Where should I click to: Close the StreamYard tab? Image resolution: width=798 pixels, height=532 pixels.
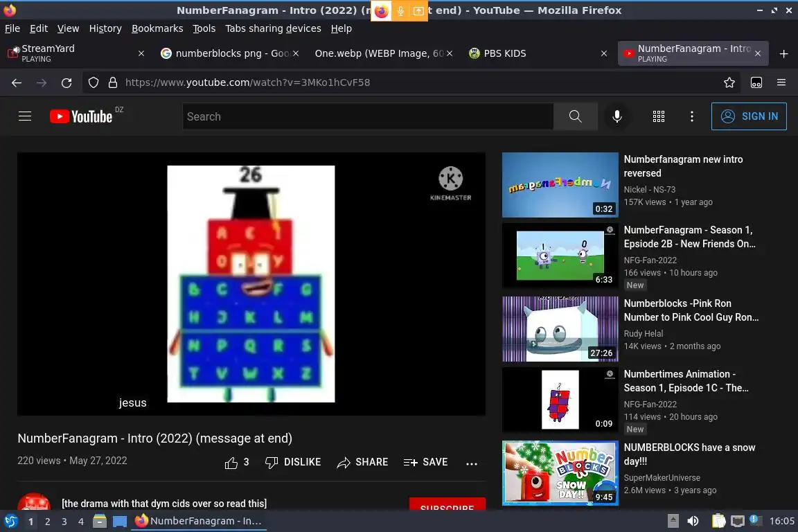[x=141, y=53]
